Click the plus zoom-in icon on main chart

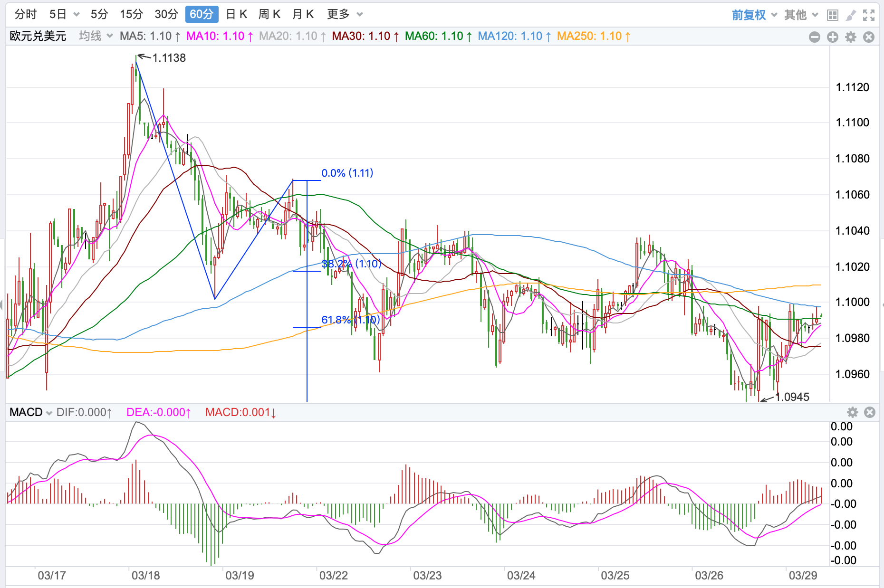click(833, 37)
